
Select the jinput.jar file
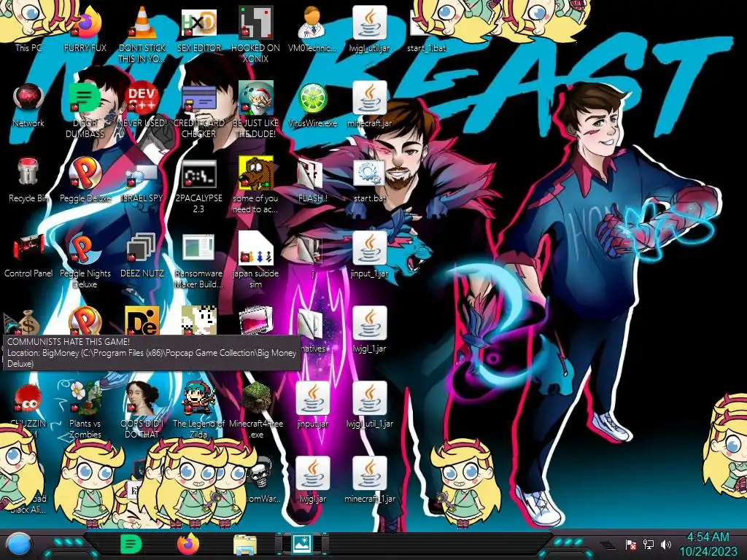312,405
